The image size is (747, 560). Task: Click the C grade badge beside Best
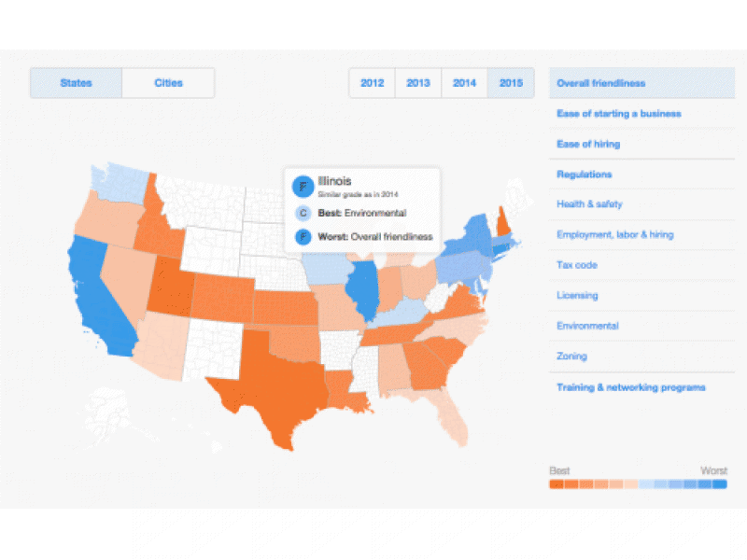point(303,213)
